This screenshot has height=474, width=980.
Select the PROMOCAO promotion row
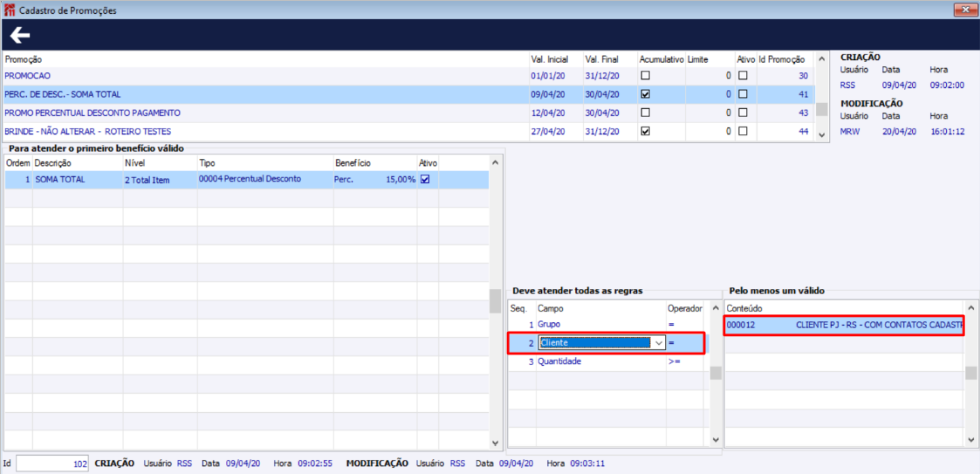pos(408,76)
